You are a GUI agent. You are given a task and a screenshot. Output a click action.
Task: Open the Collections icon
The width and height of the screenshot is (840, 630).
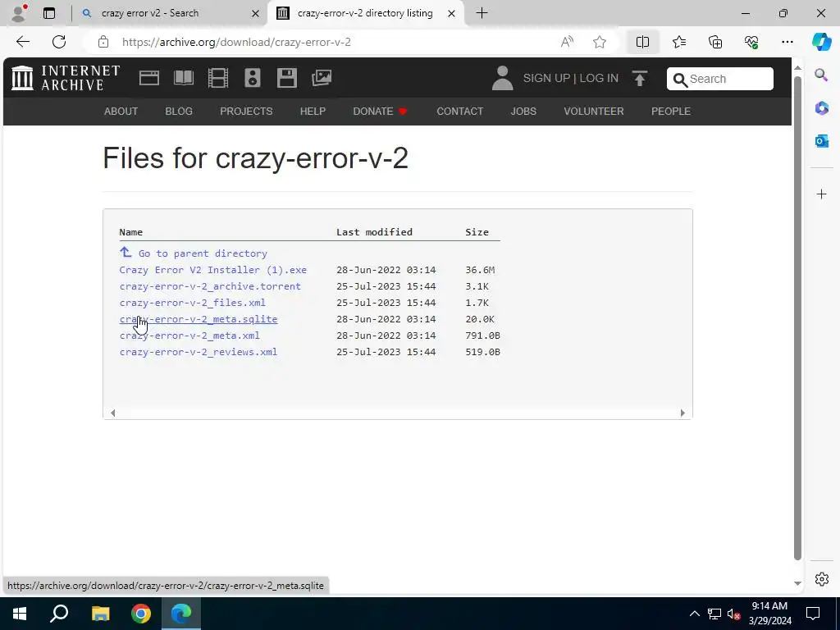click(x=715, y=42)
